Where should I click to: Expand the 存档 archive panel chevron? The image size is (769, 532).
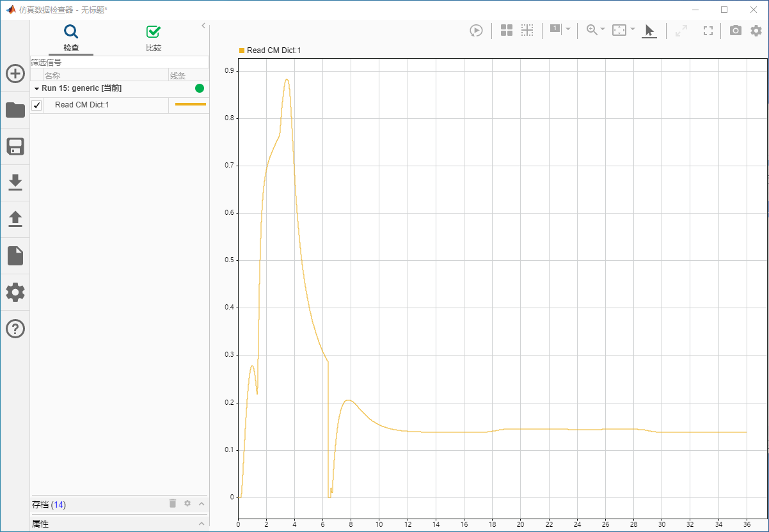click(202, 504)
